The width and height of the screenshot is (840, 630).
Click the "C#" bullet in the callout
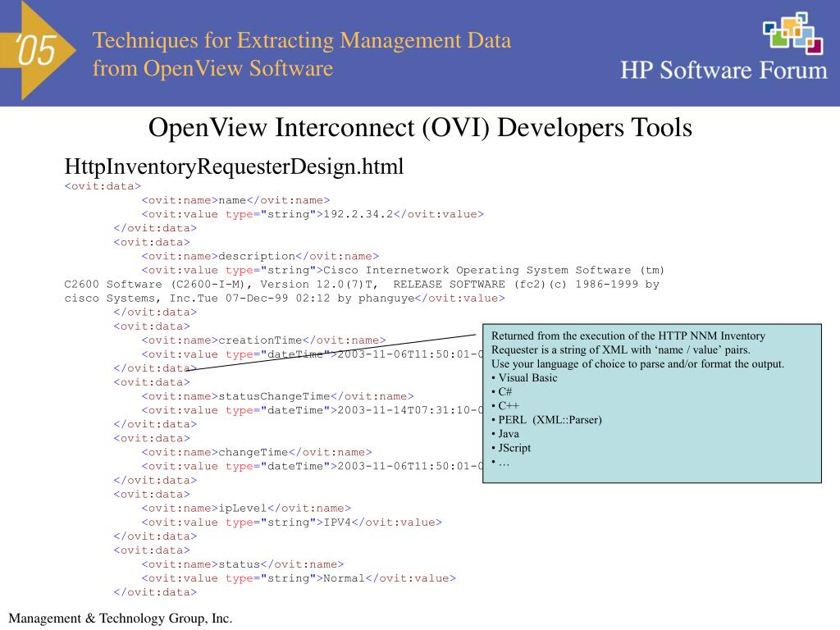[502, 391]
